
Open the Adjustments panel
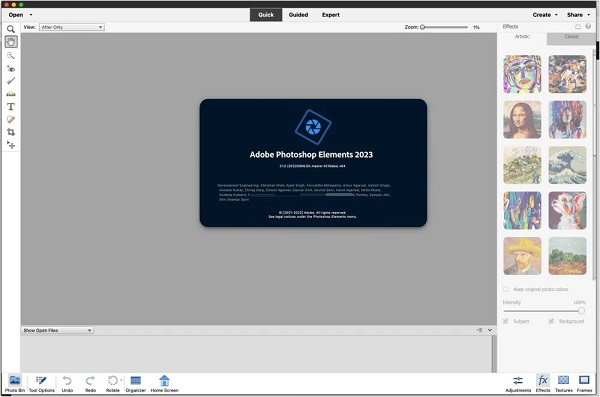(518, 384)
